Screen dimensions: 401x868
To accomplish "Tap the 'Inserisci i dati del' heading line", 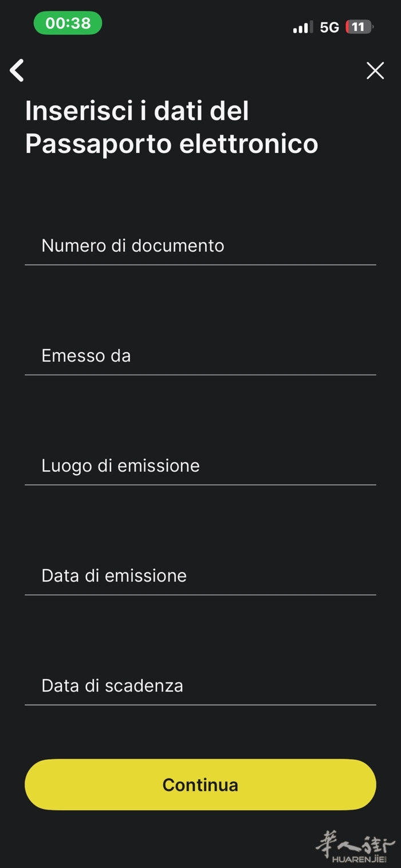I will coord(137,111).
